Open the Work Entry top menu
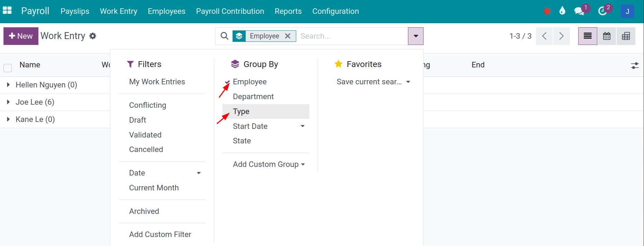Viewport: 644px width, 246px height. [x=119, y=11]
